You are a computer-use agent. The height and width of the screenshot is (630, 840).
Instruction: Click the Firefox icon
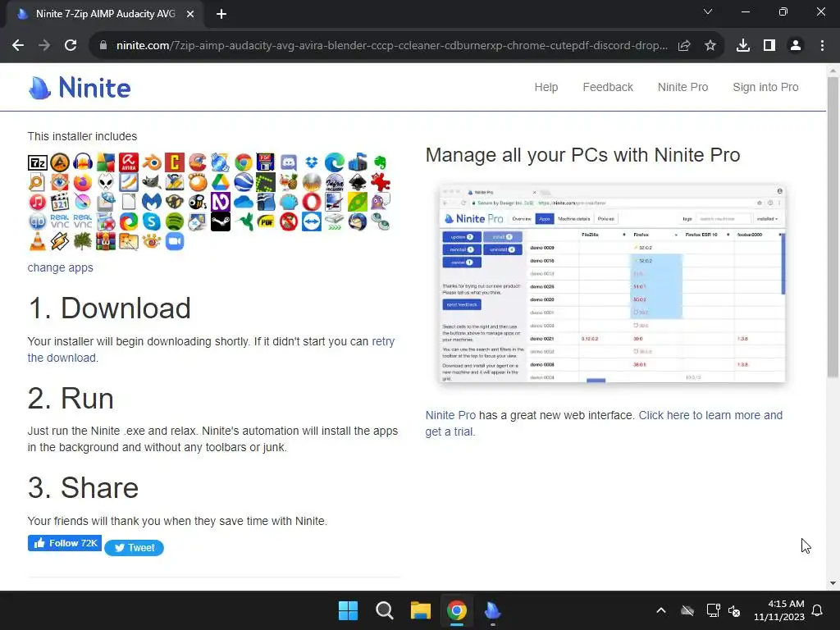83,183
